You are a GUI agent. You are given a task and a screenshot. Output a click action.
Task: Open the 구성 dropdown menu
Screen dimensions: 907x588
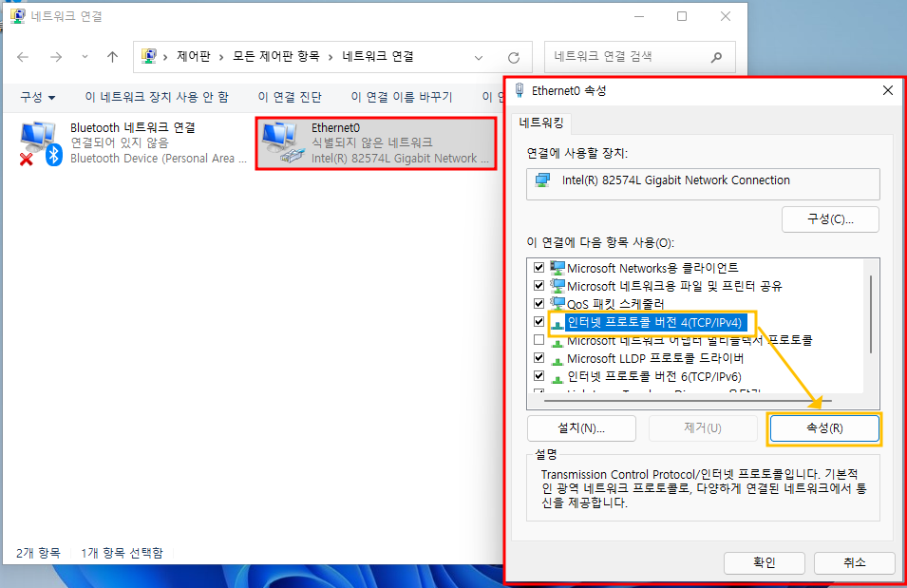point(38,97)
